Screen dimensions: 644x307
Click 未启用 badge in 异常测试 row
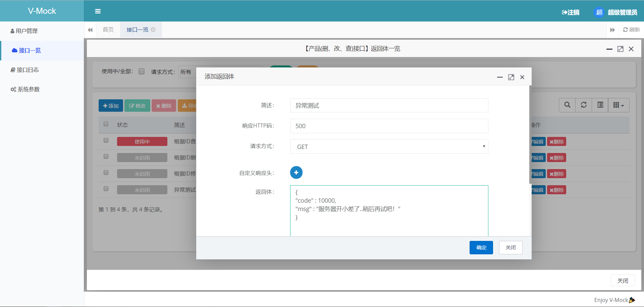coord(142,190)
